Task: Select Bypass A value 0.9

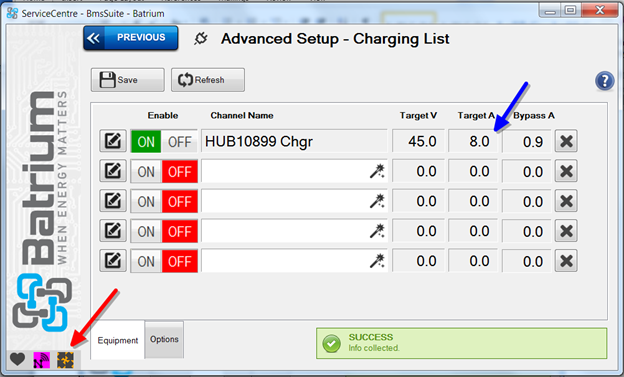Action: click(526, 141)
